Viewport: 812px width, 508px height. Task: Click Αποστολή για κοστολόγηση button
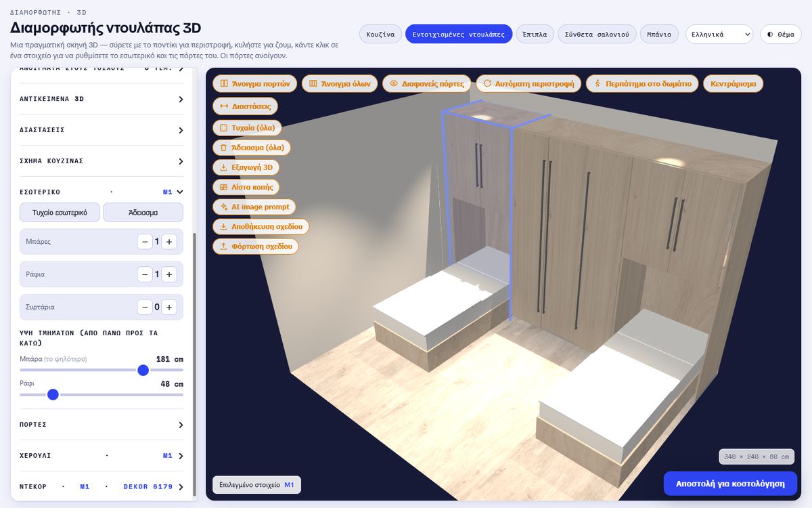(731, 484)
